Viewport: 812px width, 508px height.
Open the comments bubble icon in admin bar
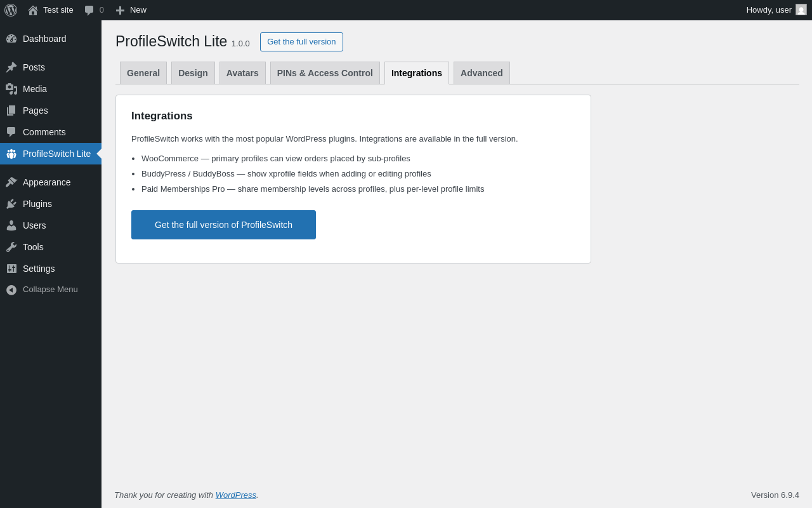[89, 10]
